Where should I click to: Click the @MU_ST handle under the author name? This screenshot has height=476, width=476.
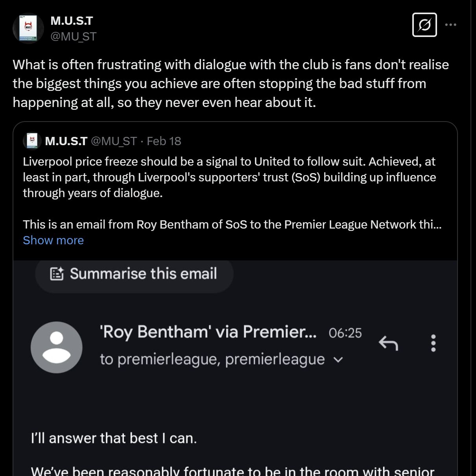[73, 37]
